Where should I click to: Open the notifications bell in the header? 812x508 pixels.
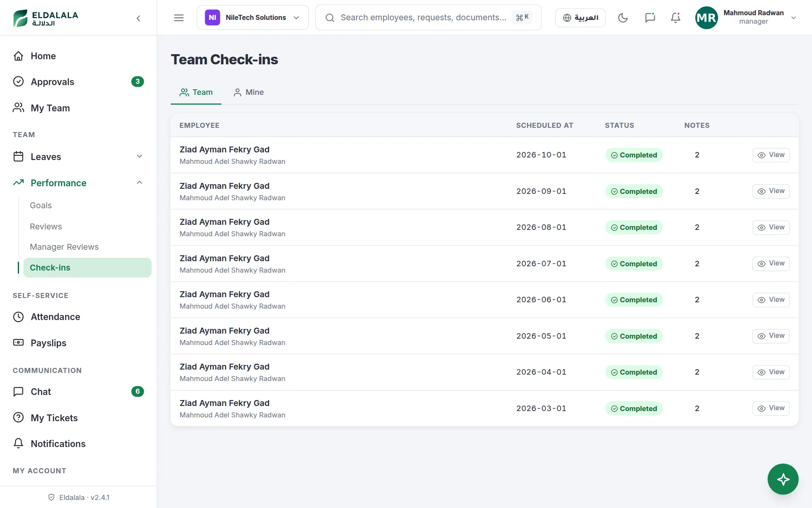pyautogui.click(x=676, y=18)
